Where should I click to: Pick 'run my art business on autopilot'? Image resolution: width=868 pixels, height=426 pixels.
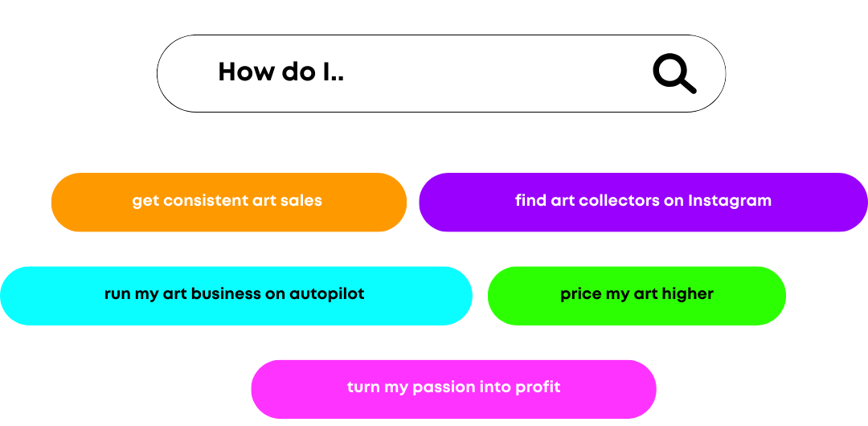[x=235, y=295]
